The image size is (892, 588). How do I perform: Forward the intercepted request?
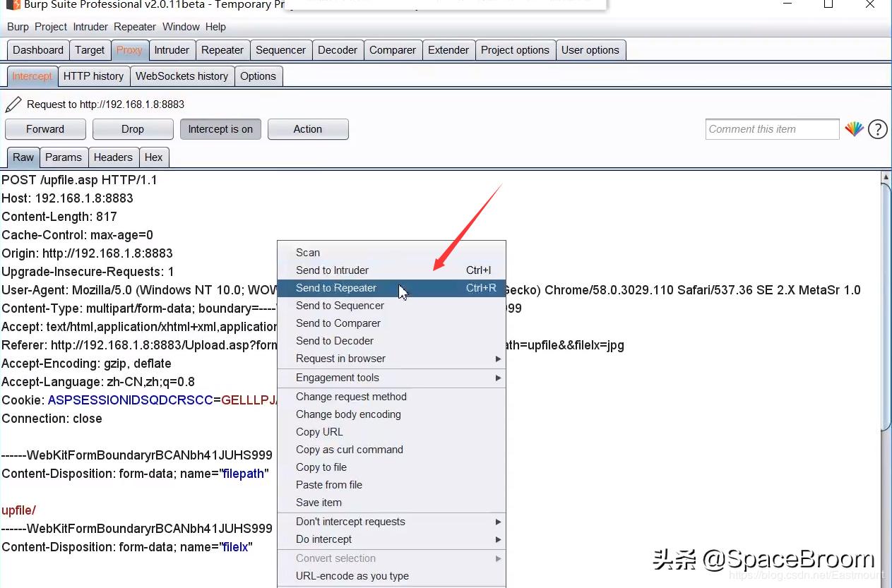tap(45, 129)
